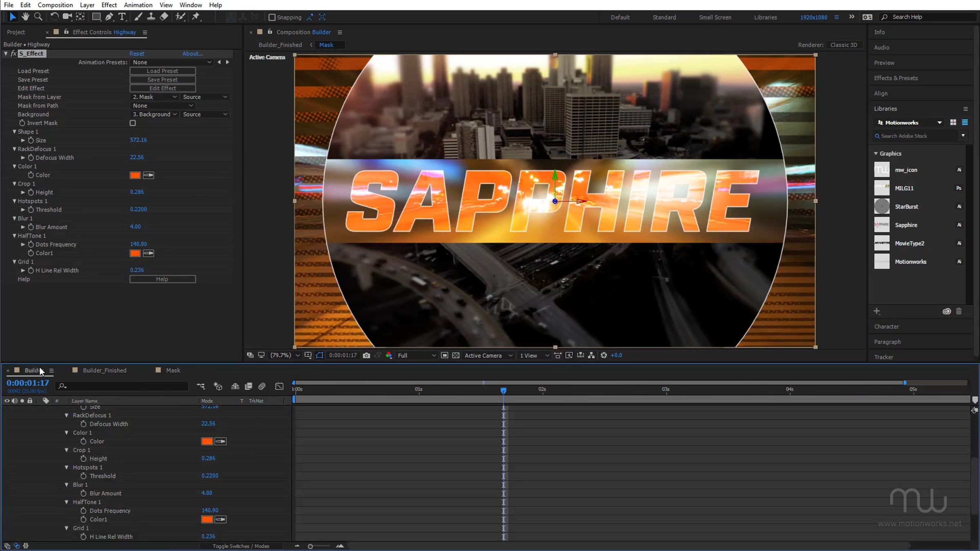Viewport: 980px width, 551px height.
Task: Click the Save Preset button
Action: click(163, 80)
